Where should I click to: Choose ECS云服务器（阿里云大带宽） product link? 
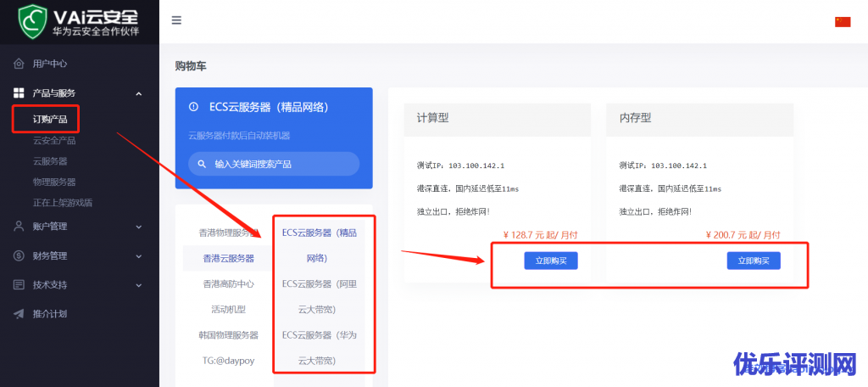point(319,296)
